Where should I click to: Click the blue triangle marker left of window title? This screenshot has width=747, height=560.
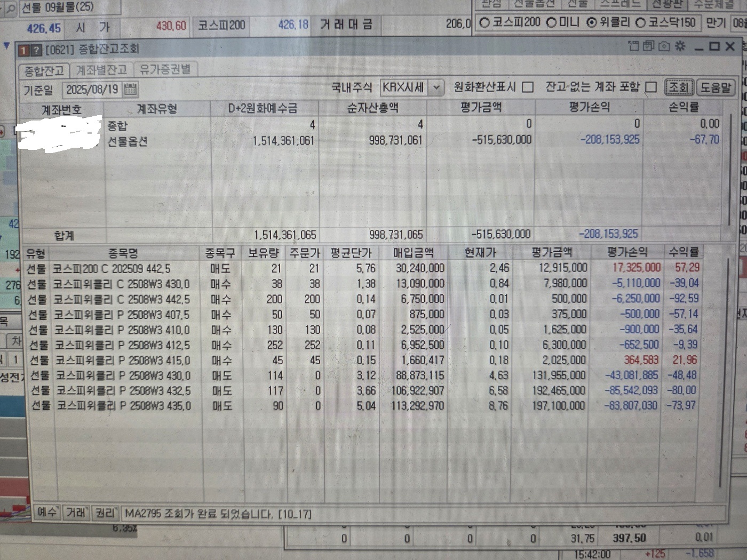click(x=6, y=46)
